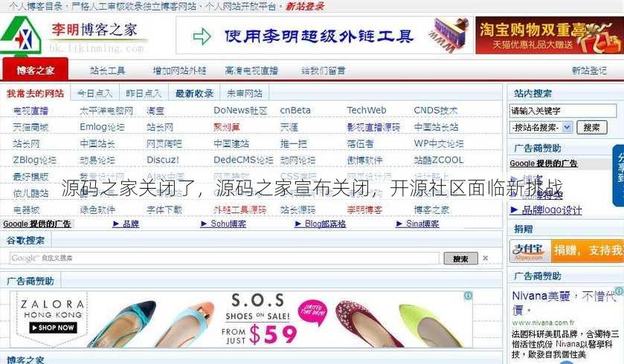624x364 pixels.
Task: Open the cnBeta link
Action: (295, 111)
